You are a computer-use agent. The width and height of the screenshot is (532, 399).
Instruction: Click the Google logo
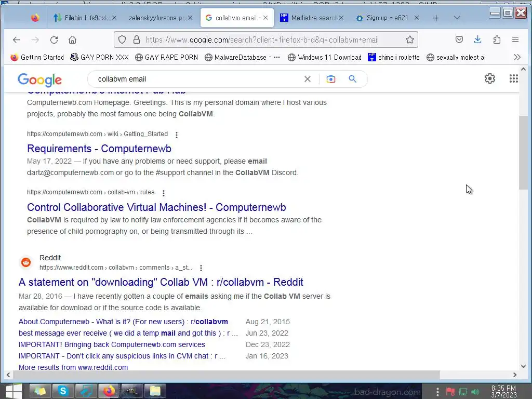point(39,79)
